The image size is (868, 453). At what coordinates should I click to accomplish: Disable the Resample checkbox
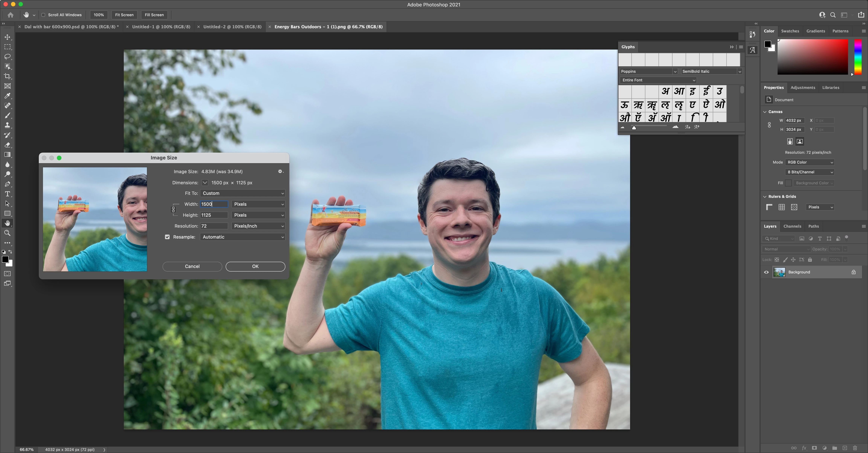(x=167, y=237)
